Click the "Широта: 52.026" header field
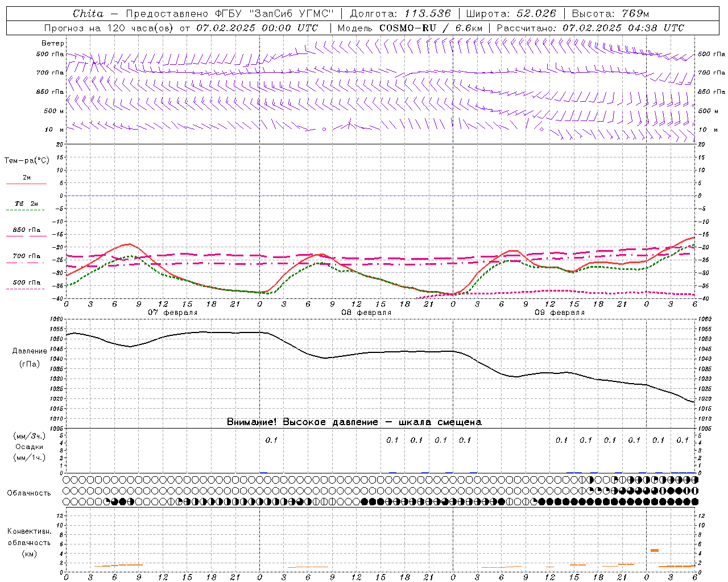This screenshot has width=728, height=582. (x=511, y=14)
